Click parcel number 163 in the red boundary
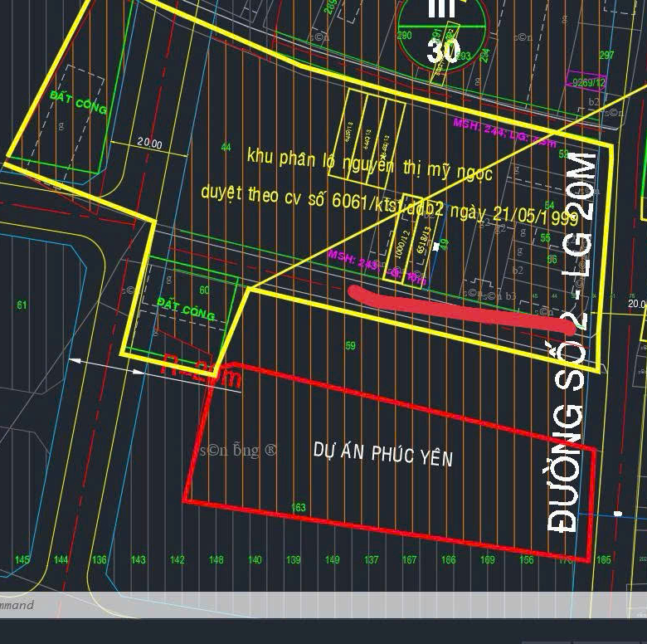The height and width of the screenshot is (644, 647). tap(299, 507)
